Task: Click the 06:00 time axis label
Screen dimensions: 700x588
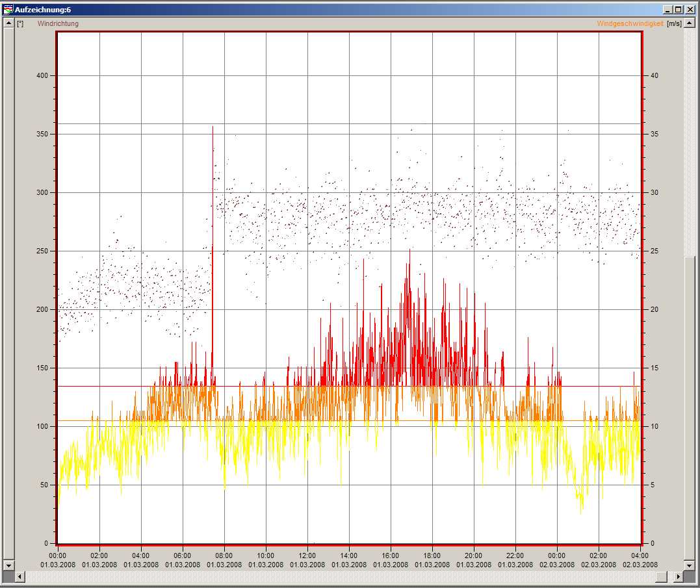Action: (x=182, y=556)
